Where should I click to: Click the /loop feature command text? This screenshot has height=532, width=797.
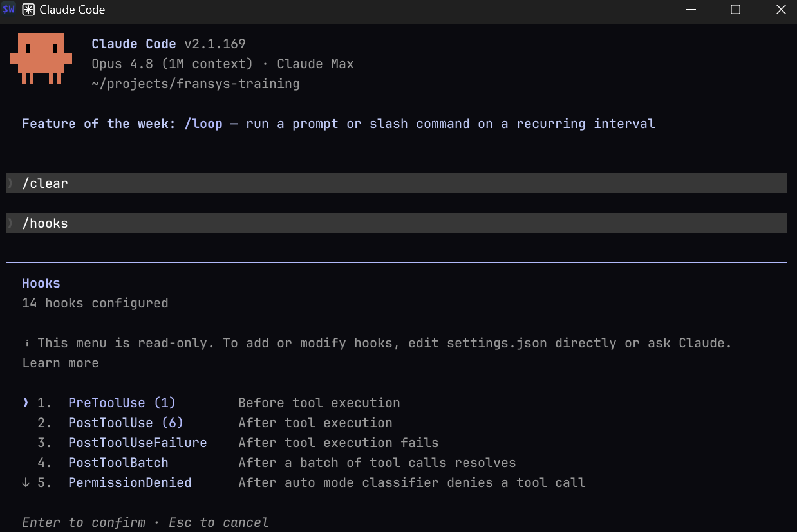pyautogui.click(x=203, y=124)
